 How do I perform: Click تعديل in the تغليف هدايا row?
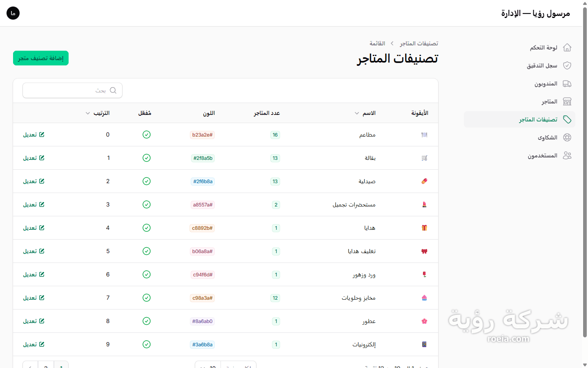click(x=34, y=251)
